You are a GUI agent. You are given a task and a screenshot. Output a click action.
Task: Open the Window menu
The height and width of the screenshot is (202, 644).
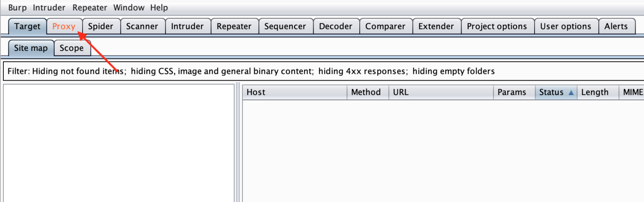pyautogui.click(x=129, y=8)
